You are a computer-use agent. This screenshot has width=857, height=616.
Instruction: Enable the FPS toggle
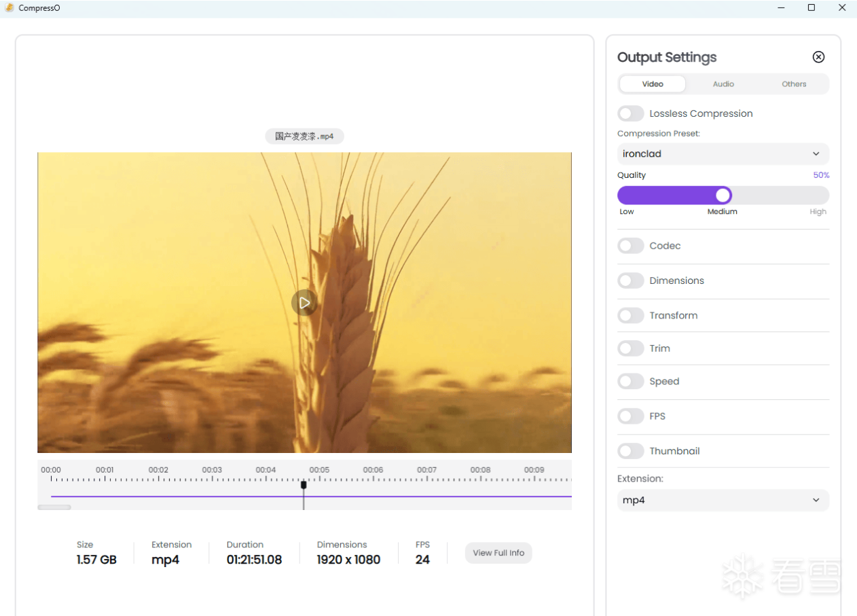click(631, 416)
